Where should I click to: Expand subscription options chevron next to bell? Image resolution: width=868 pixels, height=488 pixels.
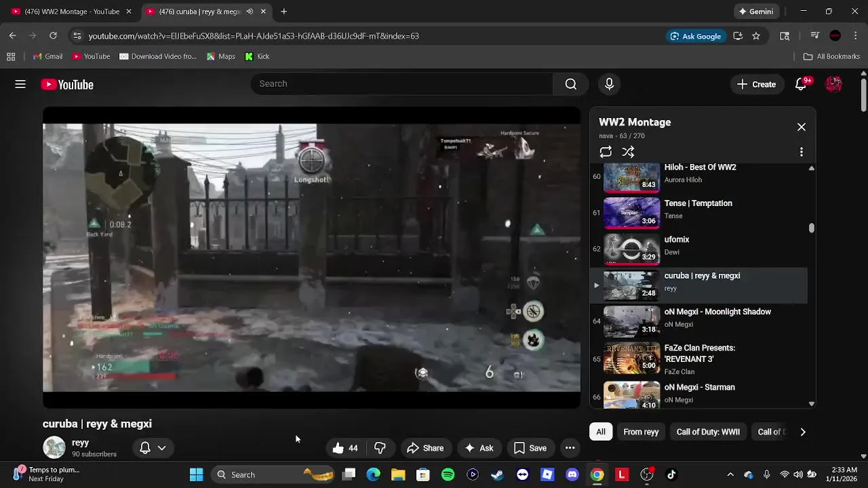pos(161,448)
